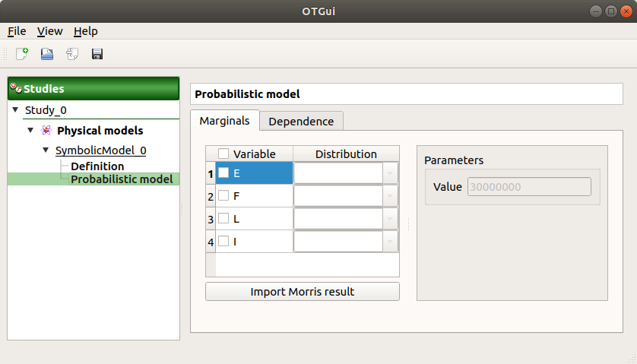Open an existing study toolbar icon
The image size is (637, 364).
pos(47,54)
